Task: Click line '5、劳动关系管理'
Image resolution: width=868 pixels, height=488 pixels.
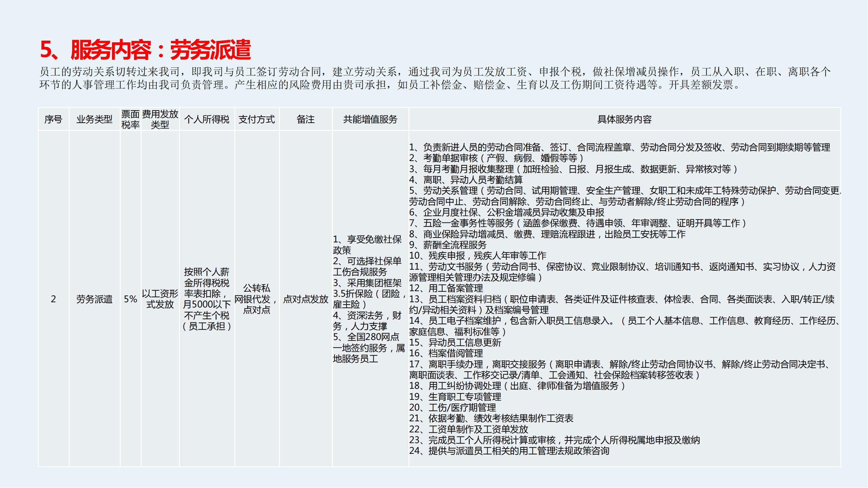Action: pos(625,196)
